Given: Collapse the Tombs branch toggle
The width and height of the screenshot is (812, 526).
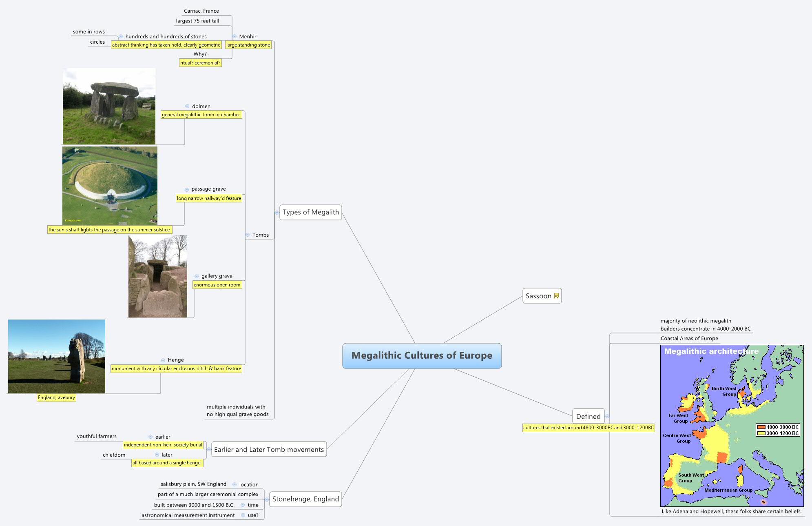Looking at the screenshot, I should pos(248,235).
